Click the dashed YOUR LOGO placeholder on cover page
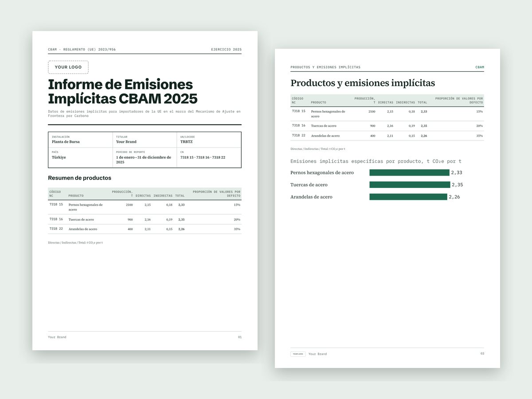532x399 pixels. pos(68,67)
